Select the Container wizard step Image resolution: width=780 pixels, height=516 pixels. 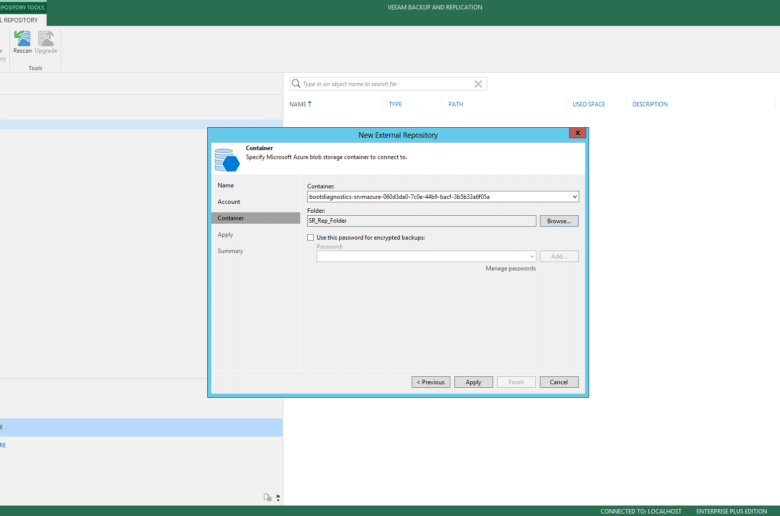(x=256, y=218)
